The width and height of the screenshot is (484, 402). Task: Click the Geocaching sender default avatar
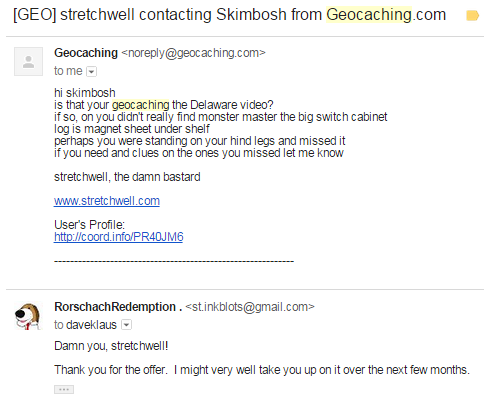[28, 62]
